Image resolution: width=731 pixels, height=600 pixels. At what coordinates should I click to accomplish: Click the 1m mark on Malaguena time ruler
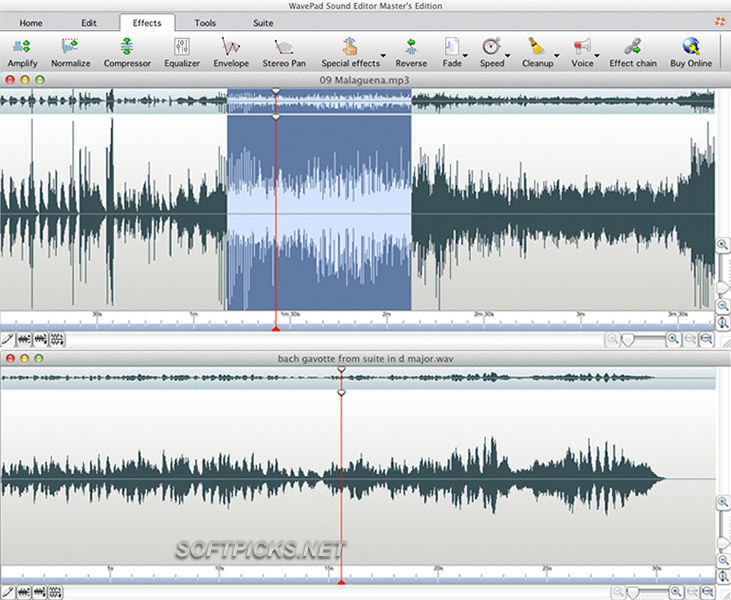(x=193, y=315)
